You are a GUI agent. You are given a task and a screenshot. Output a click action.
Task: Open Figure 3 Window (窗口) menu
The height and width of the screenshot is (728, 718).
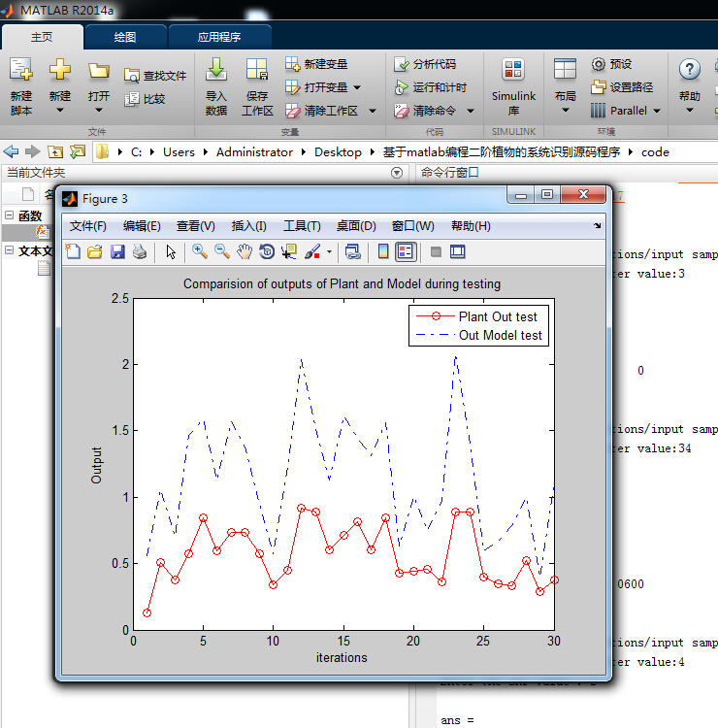point(413,226)
